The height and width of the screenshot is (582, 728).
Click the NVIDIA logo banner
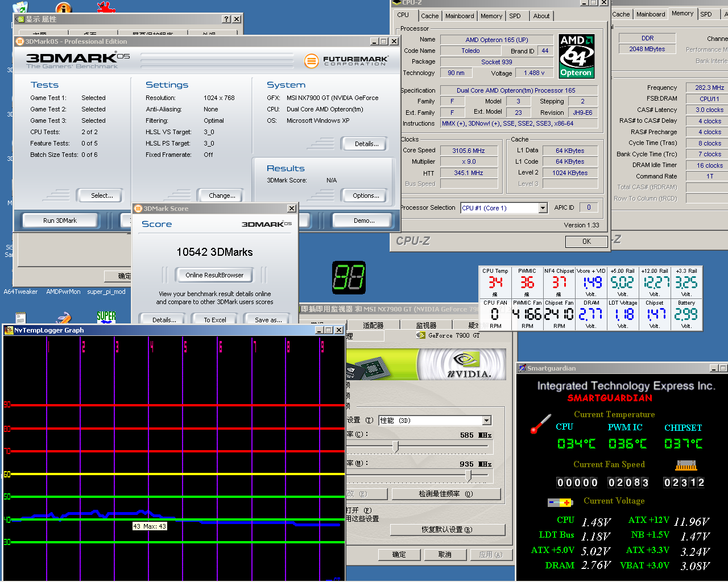point(425,364)
